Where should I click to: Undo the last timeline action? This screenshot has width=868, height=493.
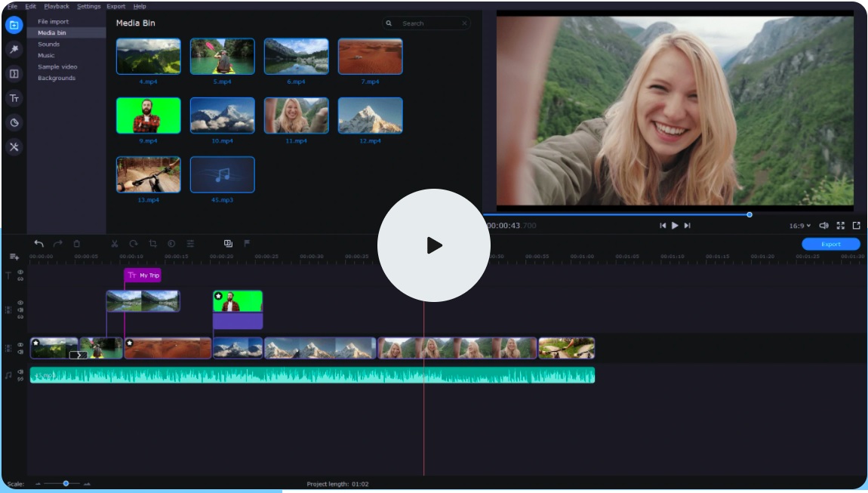point(38,243)
